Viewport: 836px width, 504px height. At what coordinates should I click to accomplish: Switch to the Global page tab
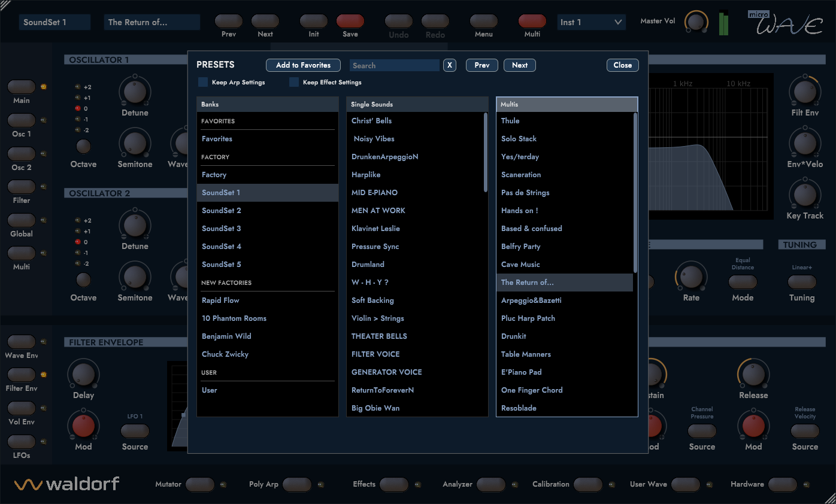tap(22, 220)
